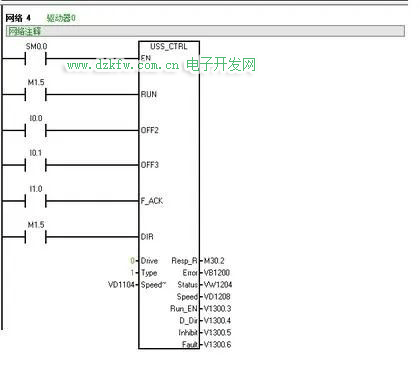Select the V1300.5 Inhibit output operand

point(217,333)
